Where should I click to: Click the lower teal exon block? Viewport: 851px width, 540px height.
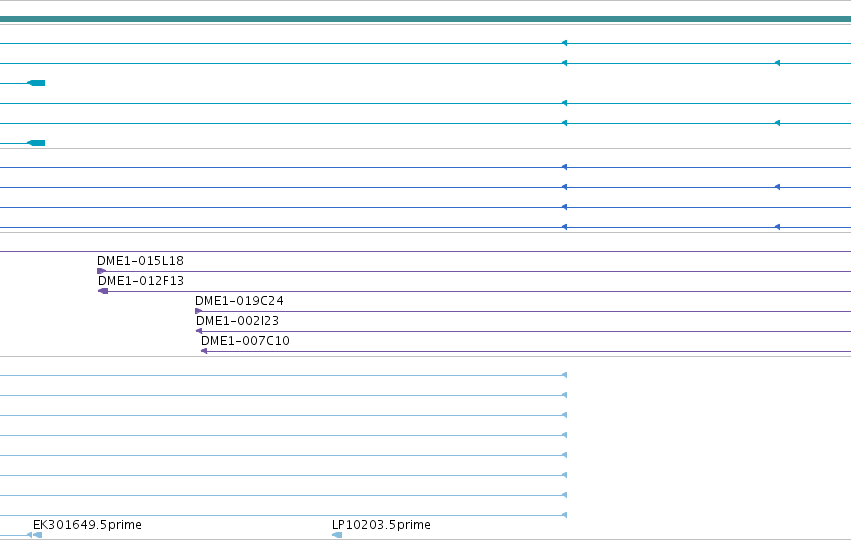(36, 143)
